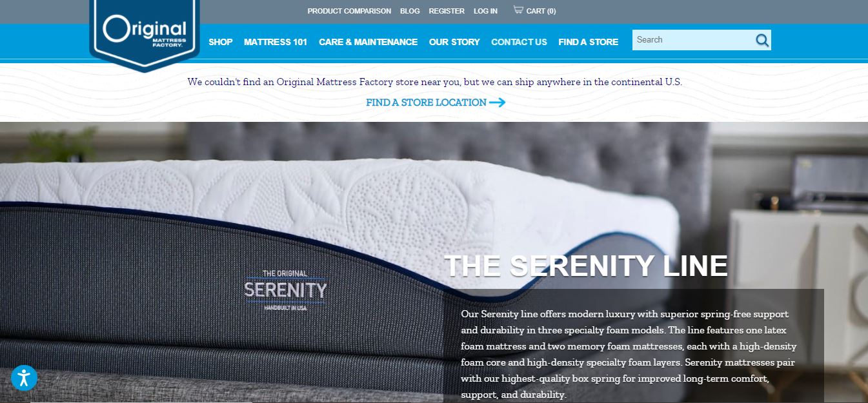Click Find a Store Location link

click(x=426, y=103)
